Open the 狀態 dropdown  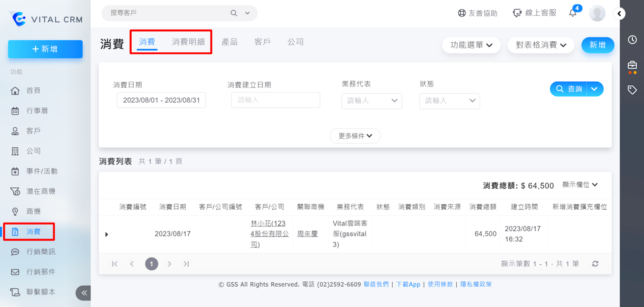point(449,101)
